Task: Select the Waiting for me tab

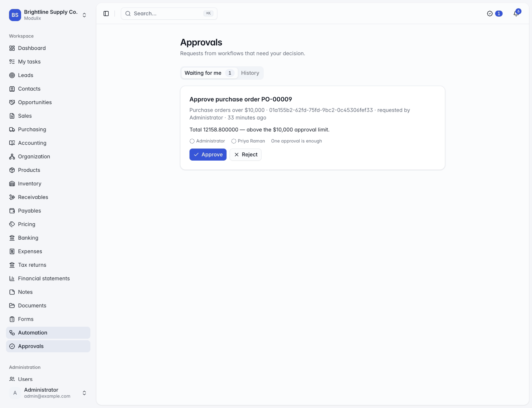Action: coord(209,73)
